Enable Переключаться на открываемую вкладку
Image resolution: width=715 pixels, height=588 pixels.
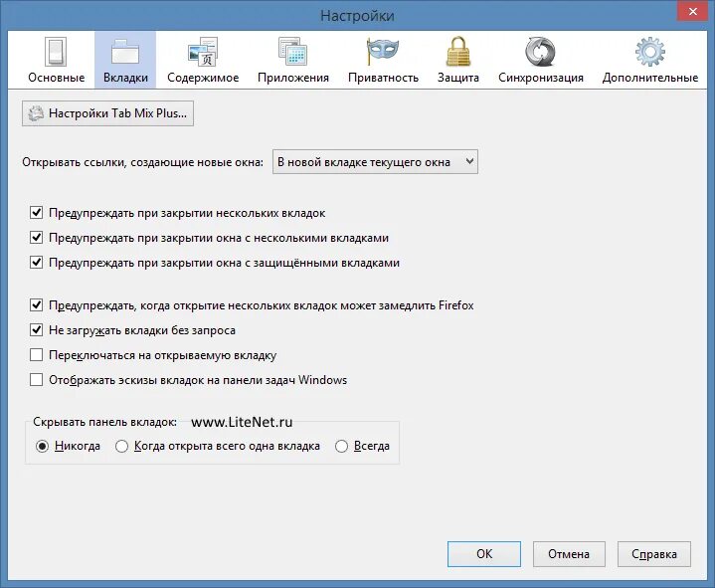[x=36, y=355]
